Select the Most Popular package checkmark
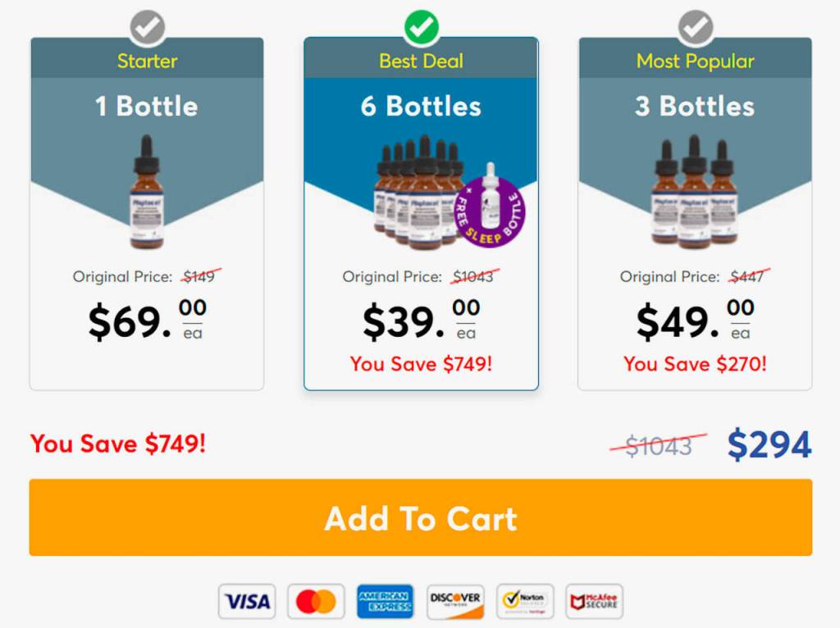This screenshot has width=840, height=628. point(696,29)
